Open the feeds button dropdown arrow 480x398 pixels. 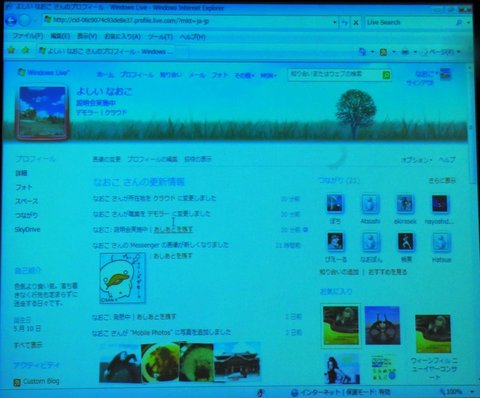tap(394, 52)
